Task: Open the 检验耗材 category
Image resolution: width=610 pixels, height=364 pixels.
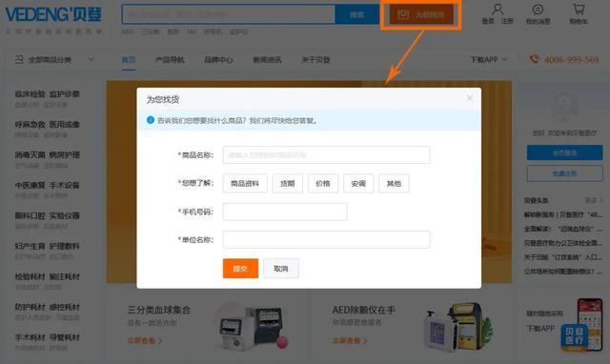Action: [30, 276]
